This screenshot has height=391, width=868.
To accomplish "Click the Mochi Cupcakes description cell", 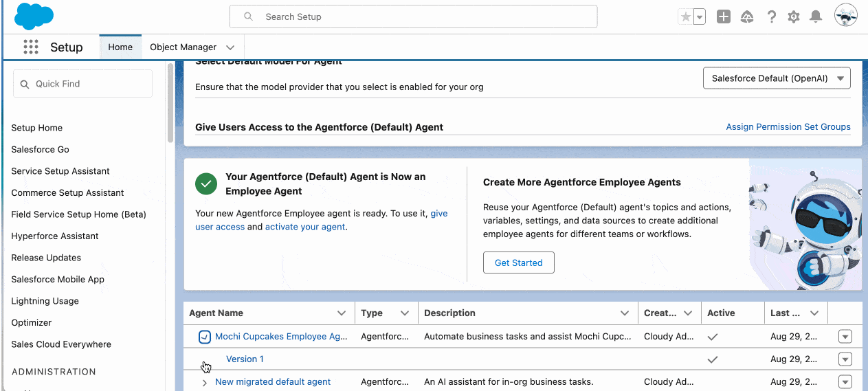I will pos(528,337).
